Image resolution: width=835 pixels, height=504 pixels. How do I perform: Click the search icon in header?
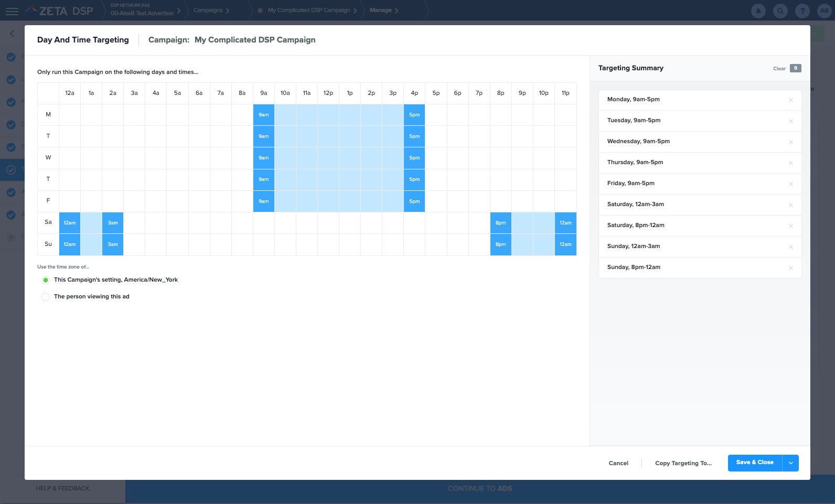coord(780,10)
